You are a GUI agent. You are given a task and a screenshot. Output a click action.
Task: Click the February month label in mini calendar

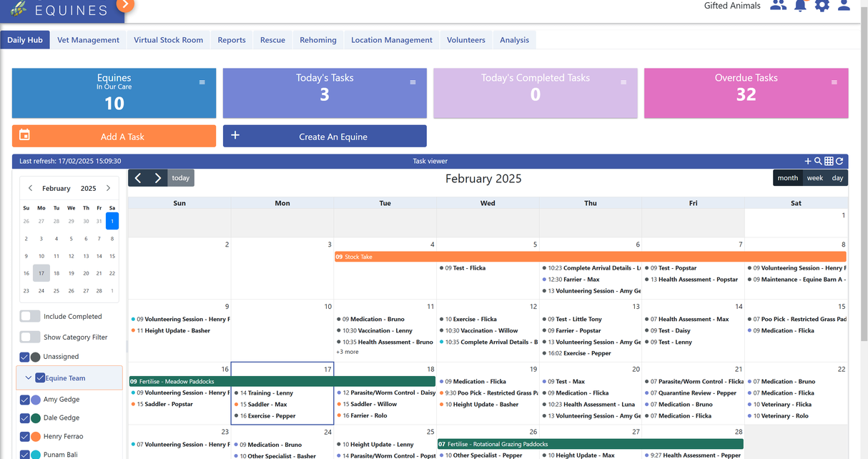pyautogui.click(x=56, y=188)
